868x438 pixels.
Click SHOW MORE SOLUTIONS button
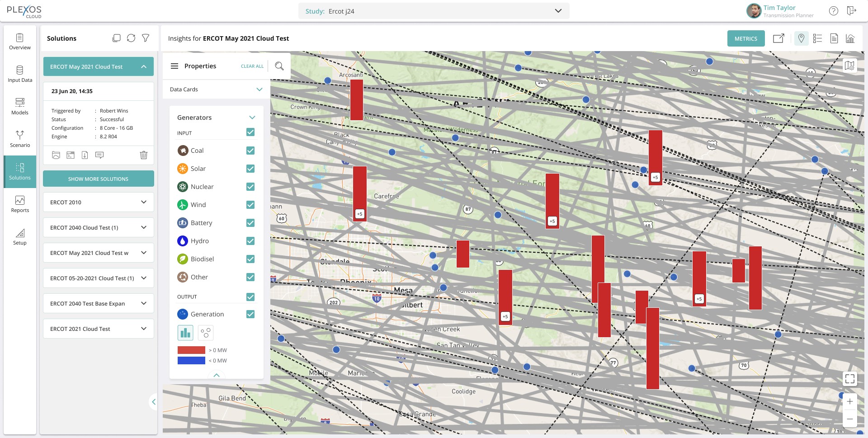[99, 179]
